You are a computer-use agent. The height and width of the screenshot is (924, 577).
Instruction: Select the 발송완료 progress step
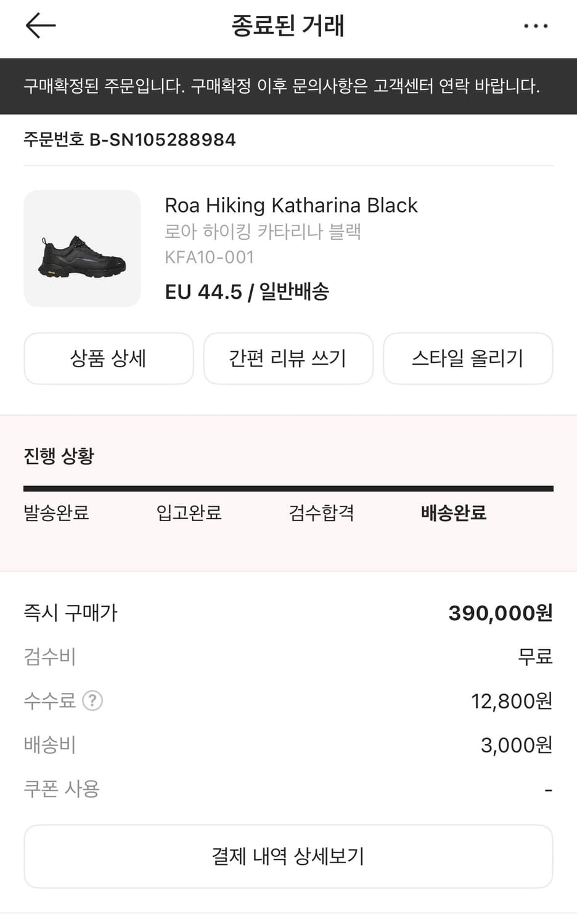point(56,513)
